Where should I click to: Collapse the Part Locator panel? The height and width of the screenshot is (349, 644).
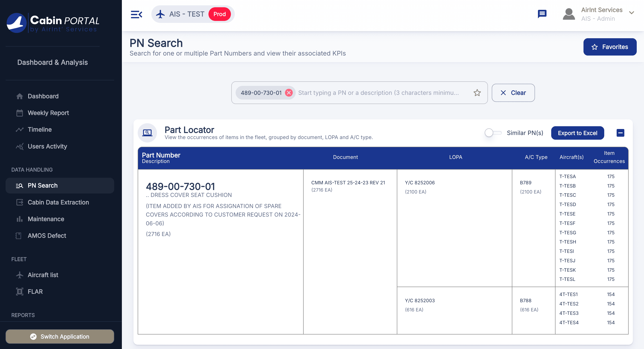pos(620,133)
